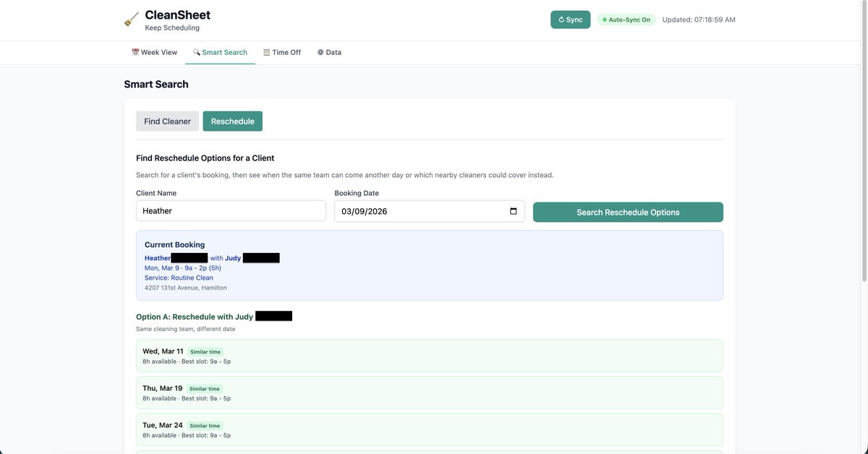Click Search Reschedule Options button
Viewport: 868px width, 454px height.
pos(628,212)
